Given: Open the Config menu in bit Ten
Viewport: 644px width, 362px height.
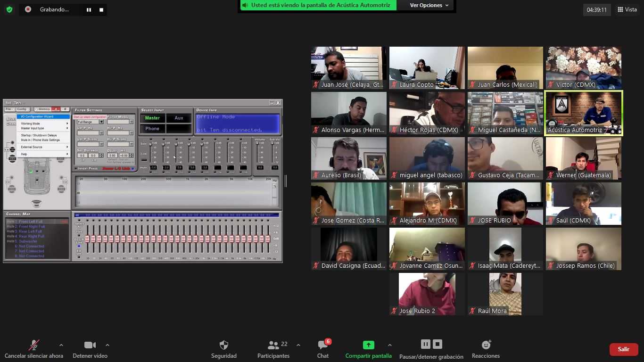Looking at the screenshot, I should [23, 109].
